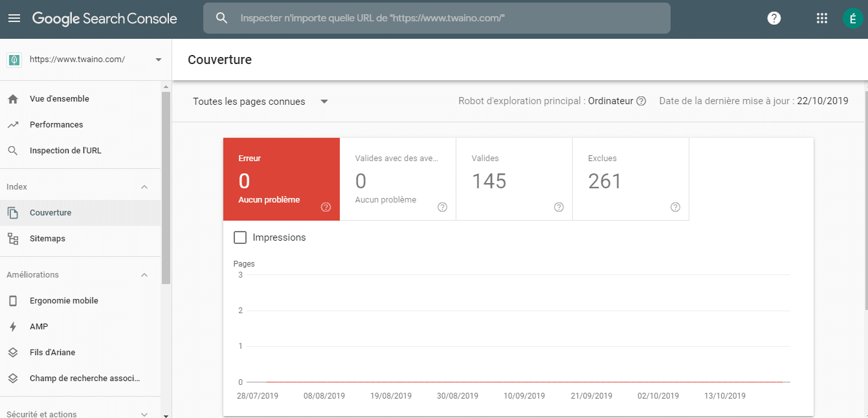Open the Help question mark icon
Image resolution: width=868 pixels, height=418 pixels.
pyautogui.click(x=773, y=18)
